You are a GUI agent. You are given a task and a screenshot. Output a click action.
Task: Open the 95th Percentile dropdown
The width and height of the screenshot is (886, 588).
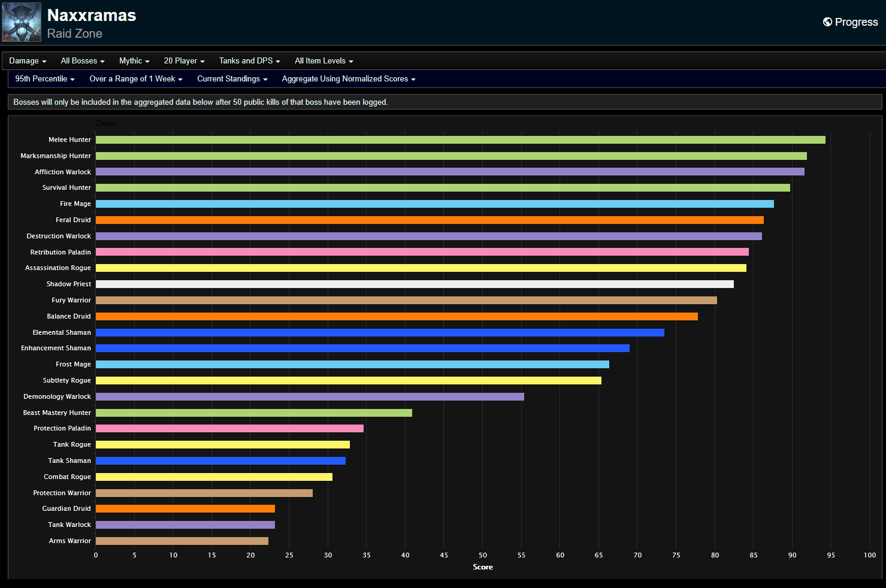44,78
